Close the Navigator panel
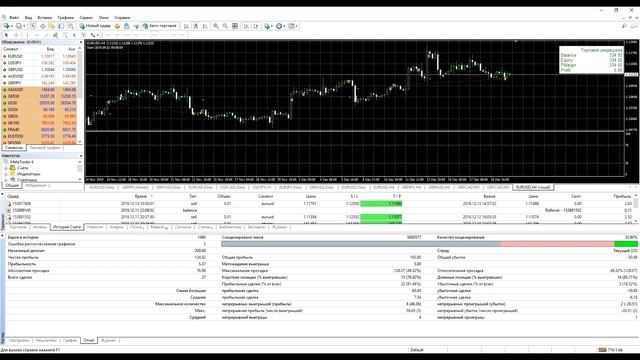The height and width of the screenshot is (360, 640). click(80, 156)
